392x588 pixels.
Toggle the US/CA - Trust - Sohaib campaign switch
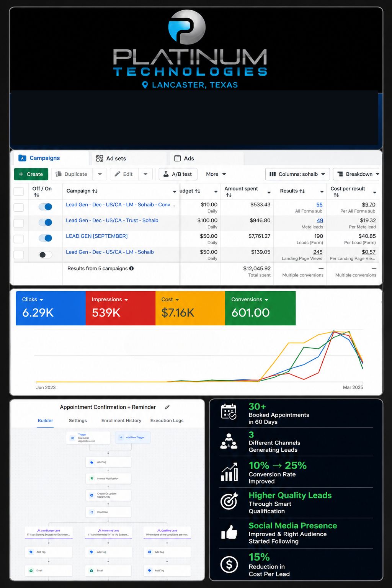click(46, 222)
